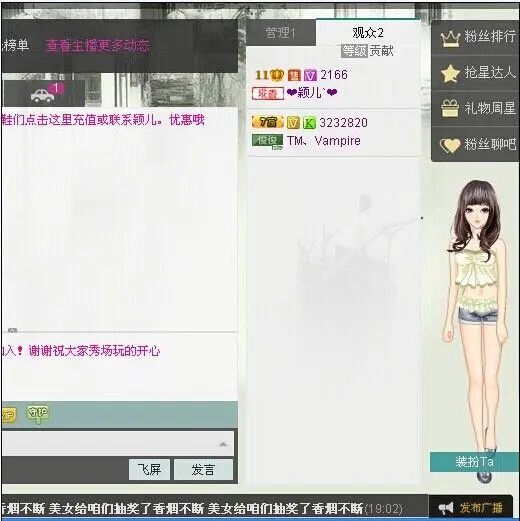Open 粉丝聊吧 fan chat

[x=476, y=145]
